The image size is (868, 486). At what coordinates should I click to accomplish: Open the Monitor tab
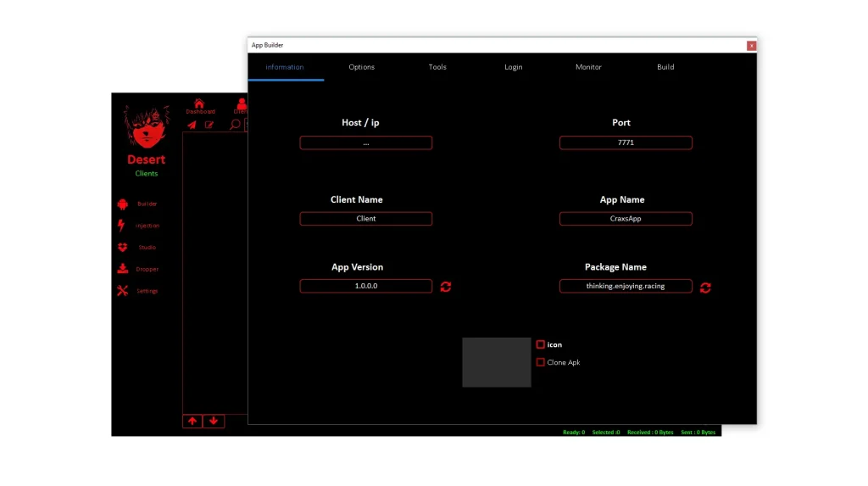tap(588, 67)
